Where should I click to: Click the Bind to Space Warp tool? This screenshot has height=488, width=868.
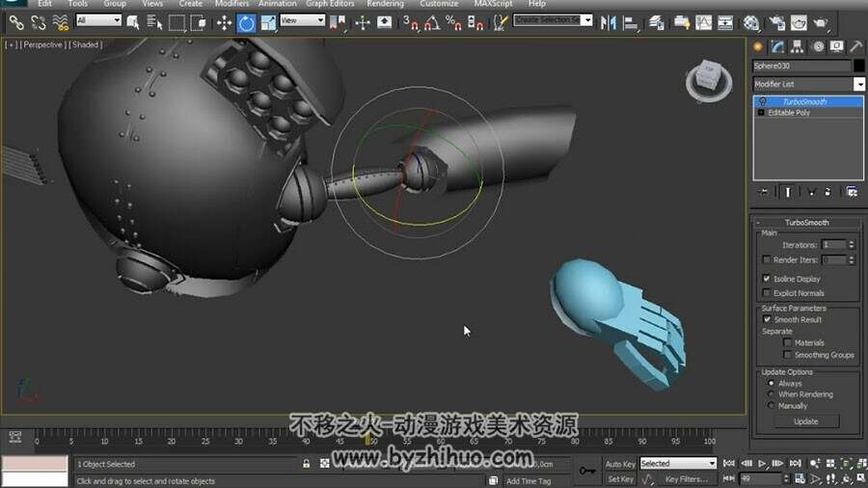pos(60,23)
